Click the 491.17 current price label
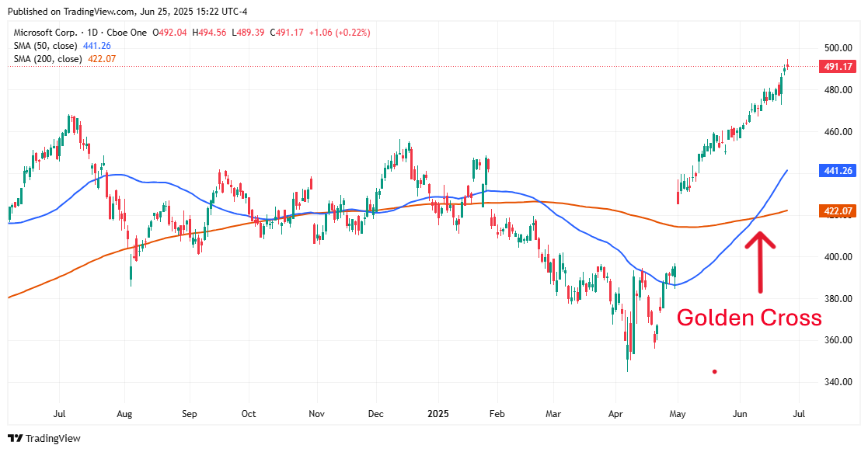The image size is (868, 452). click(838, 66)
